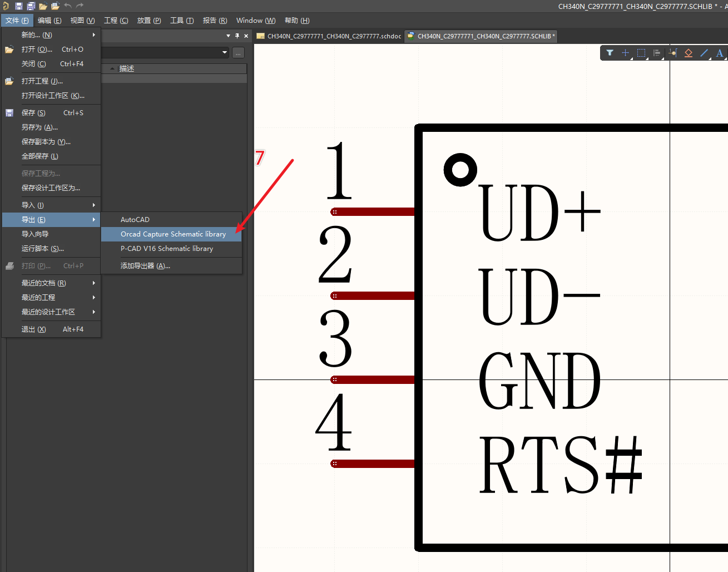
Task: Select AutoCAD in the export submenu
Action: (171, 220)
